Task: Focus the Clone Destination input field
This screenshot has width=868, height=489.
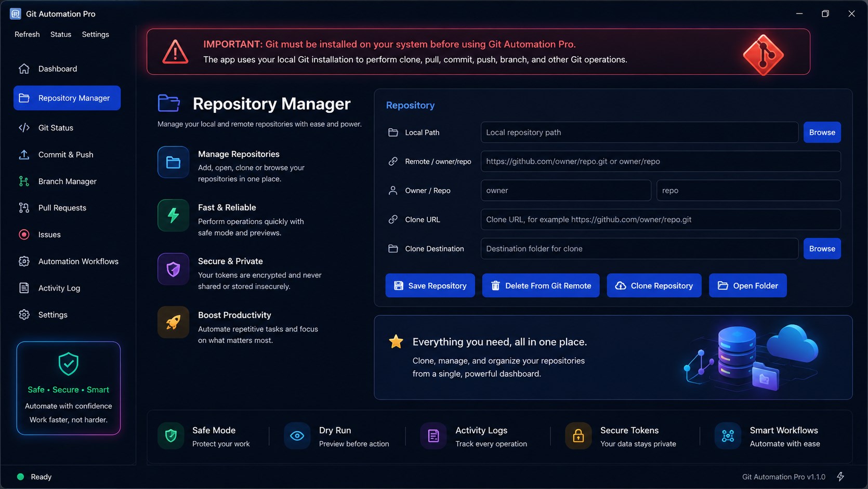Action: coord(639,248)
